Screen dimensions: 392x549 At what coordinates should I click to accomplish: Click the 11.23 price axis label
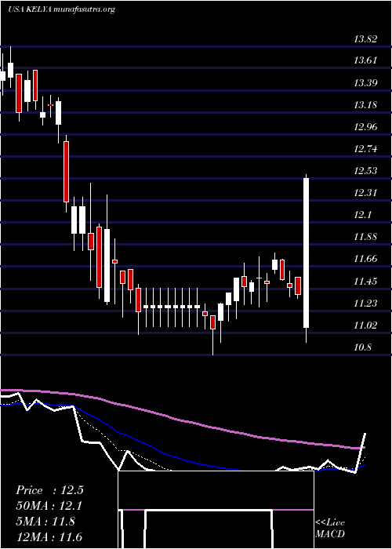(365, 304)
